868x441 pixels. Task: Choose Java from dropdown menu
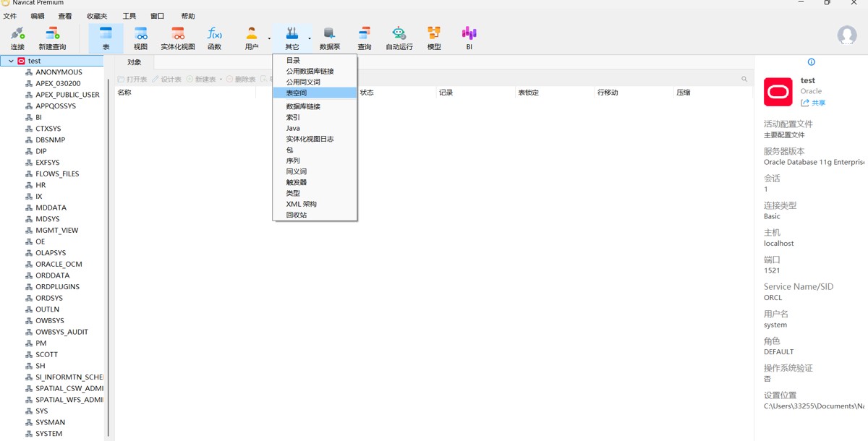pos(315,128)
